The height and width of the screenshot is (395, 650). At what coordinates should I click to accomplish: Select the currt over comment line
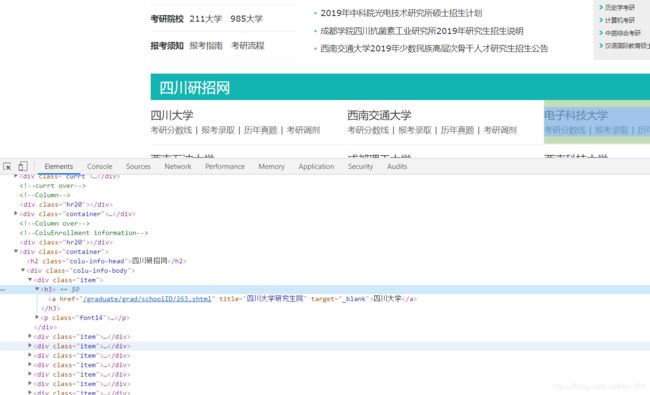[53, 186]
